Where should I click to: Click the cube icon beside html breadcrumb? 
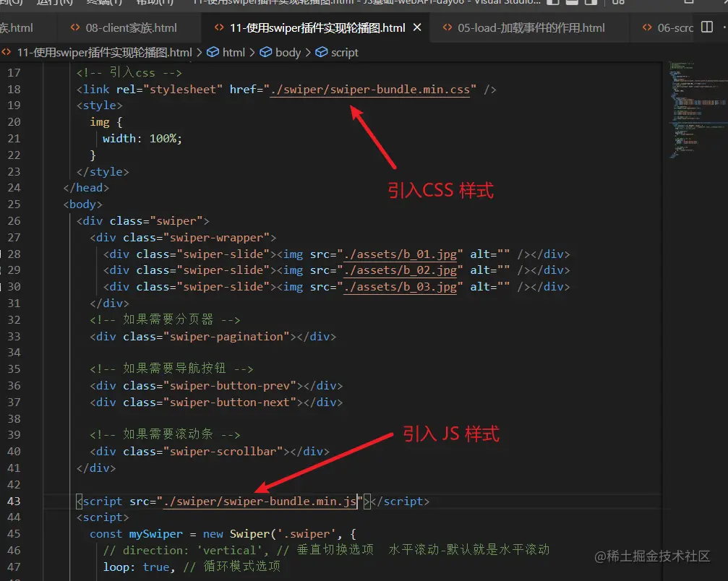213,53
